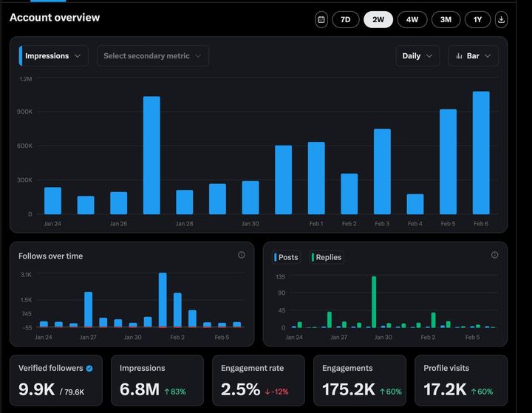Click the Follows over time title
This screenshot has height=413, width=532.
(50, 256)
